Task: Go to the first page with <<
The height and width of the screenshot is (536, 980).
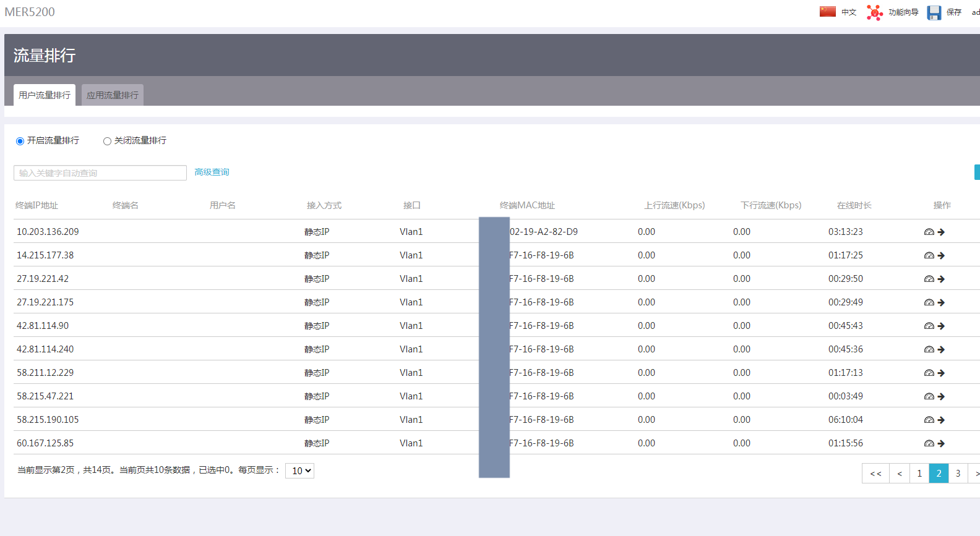Action: pyautogui.click(x=876, y=474)
